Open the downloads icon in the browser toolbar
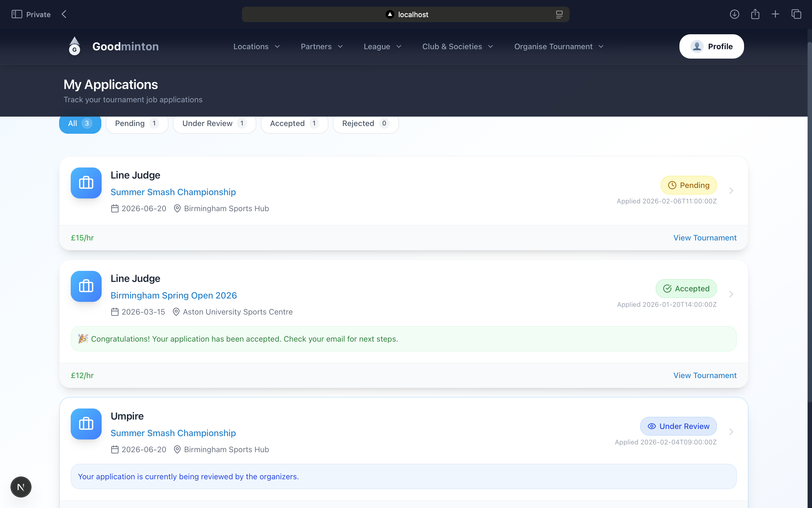Screen dimensions: 812x508 coord(734,14)
